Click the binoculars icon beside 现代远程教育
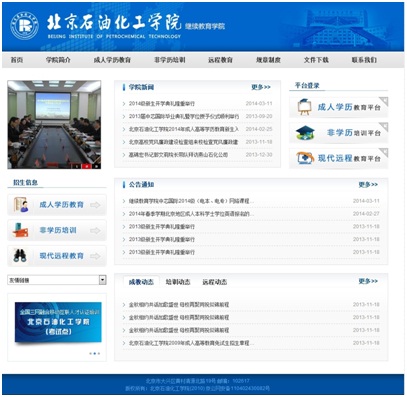407x397 pixels. coord(20,256)
